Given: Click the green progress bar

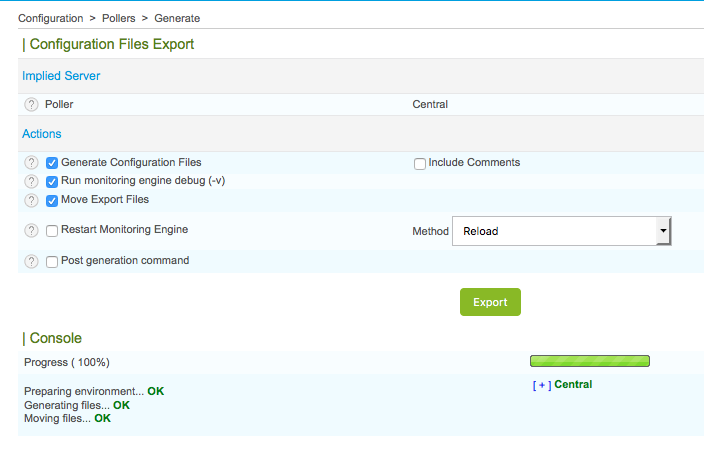Looking at the screenshot, I should pos(589,361).
